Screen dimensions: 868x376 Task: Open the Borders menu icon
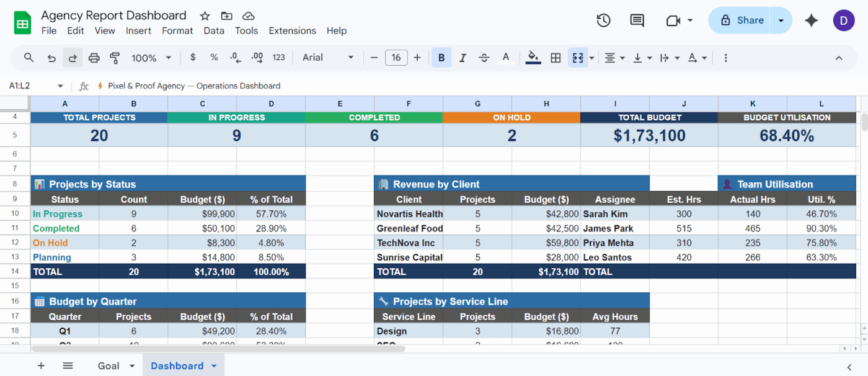pos(555,57)
